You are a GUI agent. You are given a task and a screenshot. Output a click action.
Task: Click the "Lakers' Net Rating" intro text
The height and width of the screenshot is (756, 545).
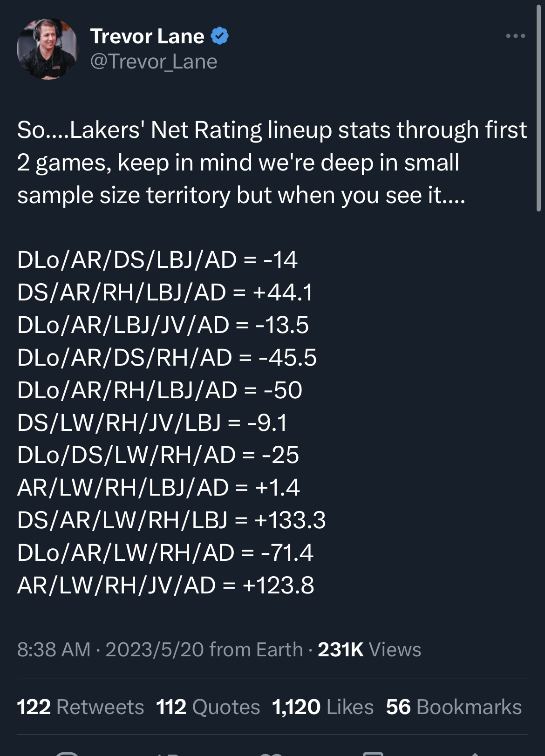(166, 129)
